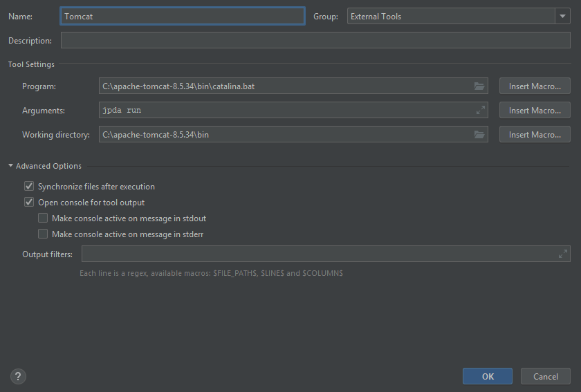Open help with question mark icon
Image resolution: width=581 pixels, height=392 pixels.
click(18, 376)
